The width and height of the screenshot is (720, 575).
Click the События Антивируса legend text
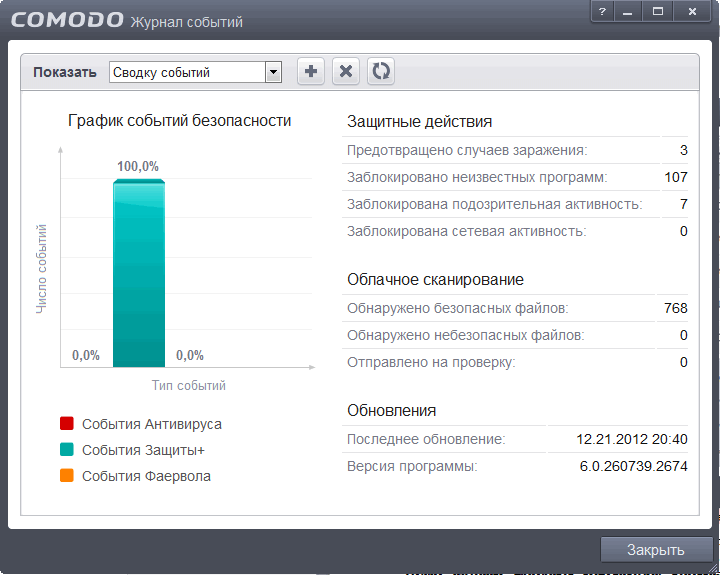coord(152,424)
